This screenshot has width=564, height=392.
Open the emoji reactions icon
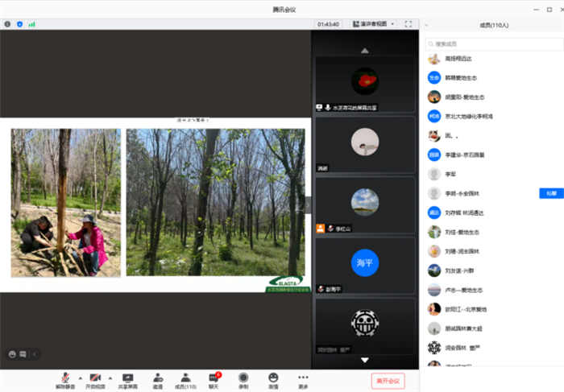click(x=273, y=378)
